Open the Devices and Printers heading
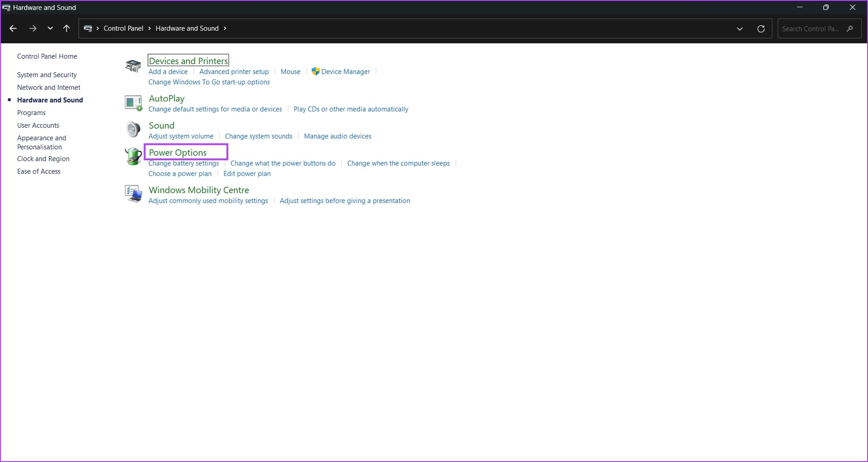Screen dimensions: 868x462 tap(189, 60)
